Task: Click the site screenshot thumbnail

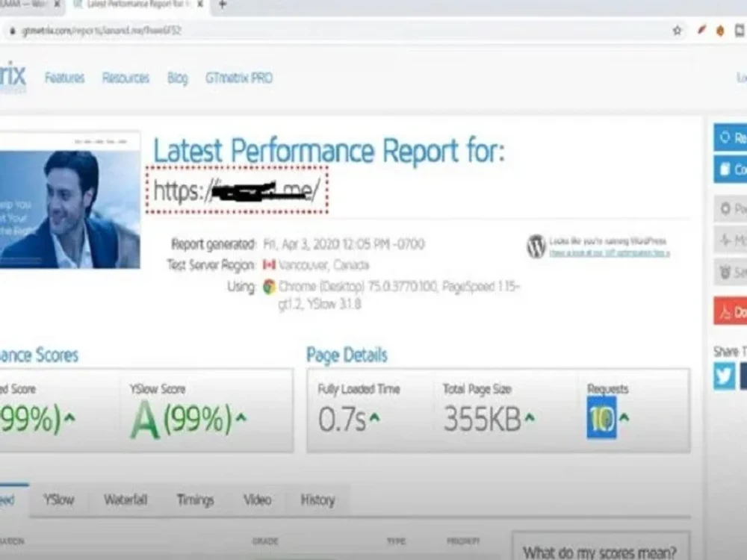Action: [x=70, y=200]
